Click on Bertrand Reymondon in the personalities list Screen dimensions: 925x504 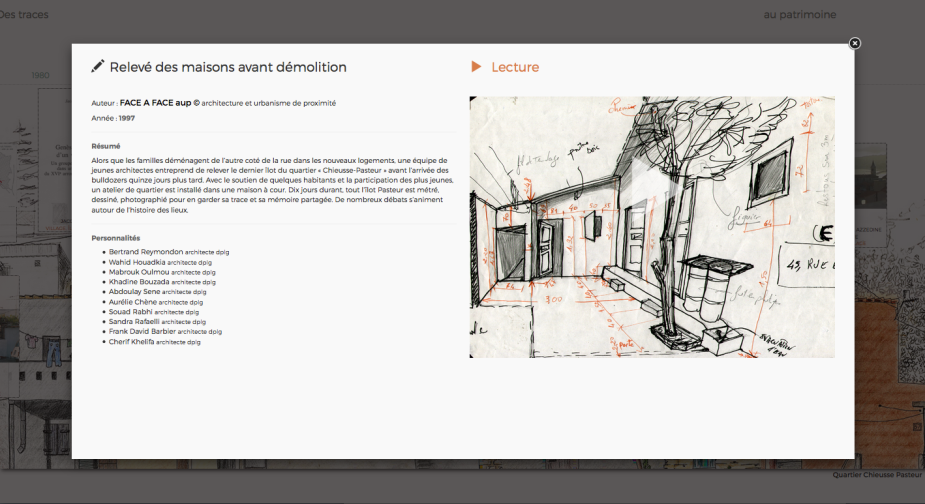tap(146, 252)
